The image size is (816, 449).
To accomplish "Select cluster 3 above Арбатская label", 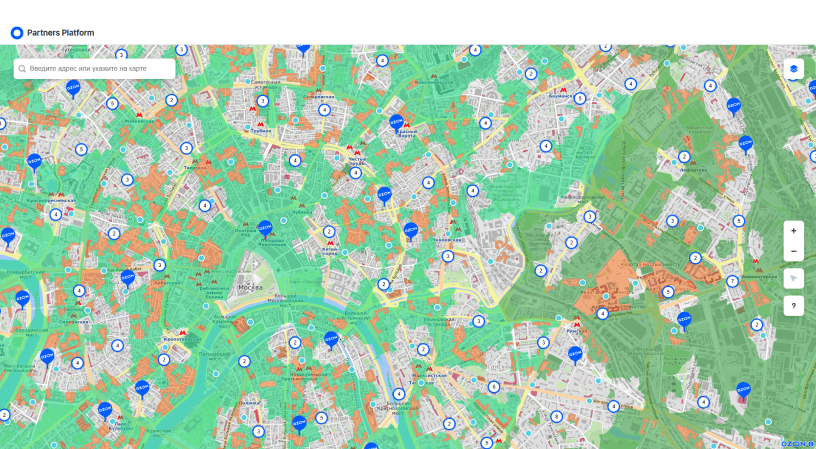I will [x=159, y=265].
